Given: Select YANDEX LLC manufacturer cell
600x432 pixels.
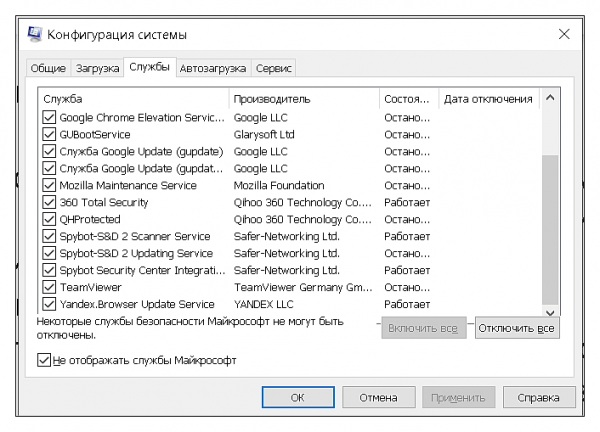Looking at the screenshot, I should click(264, 304).
